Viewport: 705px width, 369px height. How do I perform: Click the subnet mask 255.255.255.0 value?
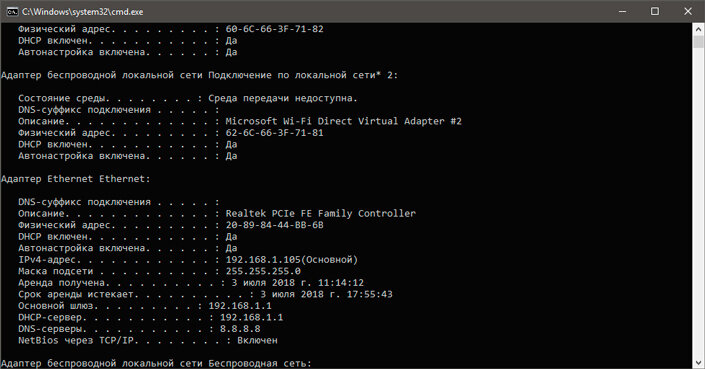coord(263,271)
